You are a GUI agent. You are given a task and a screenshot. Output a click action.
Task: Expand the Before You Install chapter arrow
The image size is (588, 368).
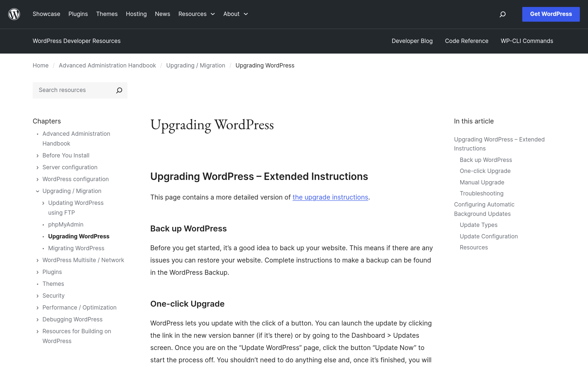point(37,155)
